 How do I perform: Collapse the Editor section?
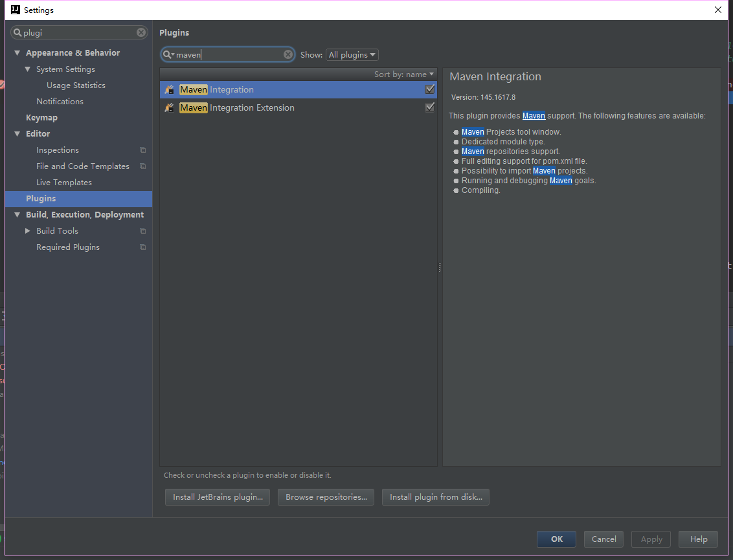pos(17,134)
